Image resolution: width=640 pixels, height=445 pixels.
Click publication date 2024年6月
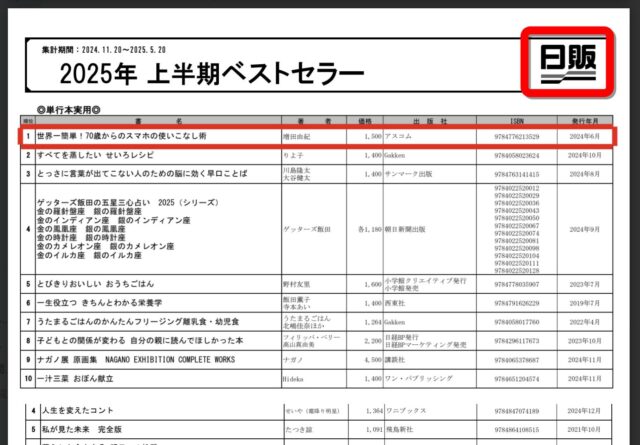tap(585, 136)
